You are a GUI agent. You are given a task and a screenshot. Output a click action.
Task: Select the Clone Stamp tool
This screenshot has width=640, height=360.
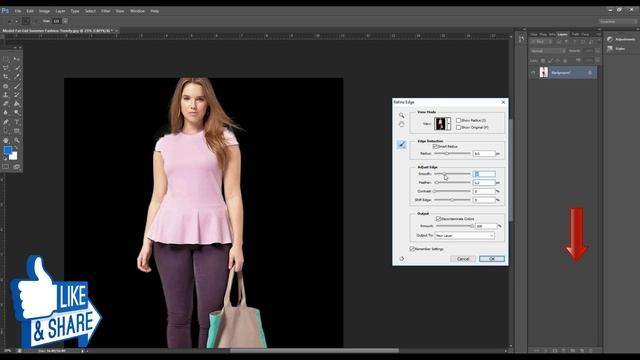point(6,95)
